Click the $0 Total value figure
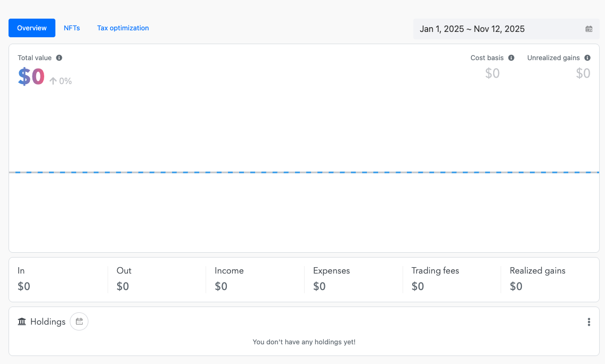This screenshot has height=364, width=605. tap(30, 77)
